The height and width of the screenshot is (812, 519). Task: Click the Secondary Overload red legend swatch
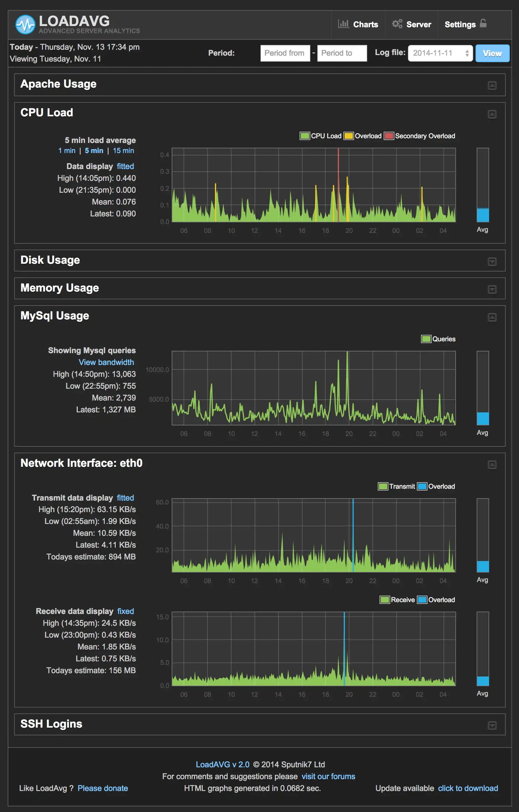coord(389,136)
